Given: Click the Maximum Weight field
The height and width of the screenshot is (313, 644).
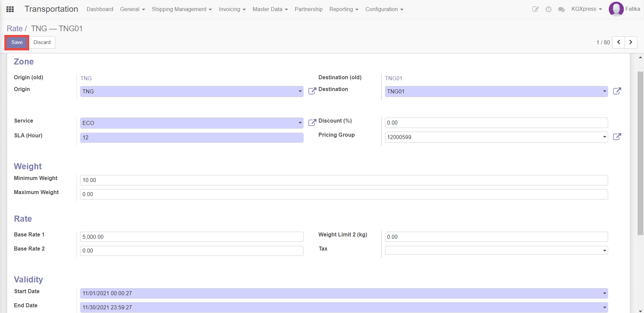Looking at the screenshot, I should click(344, 194).
